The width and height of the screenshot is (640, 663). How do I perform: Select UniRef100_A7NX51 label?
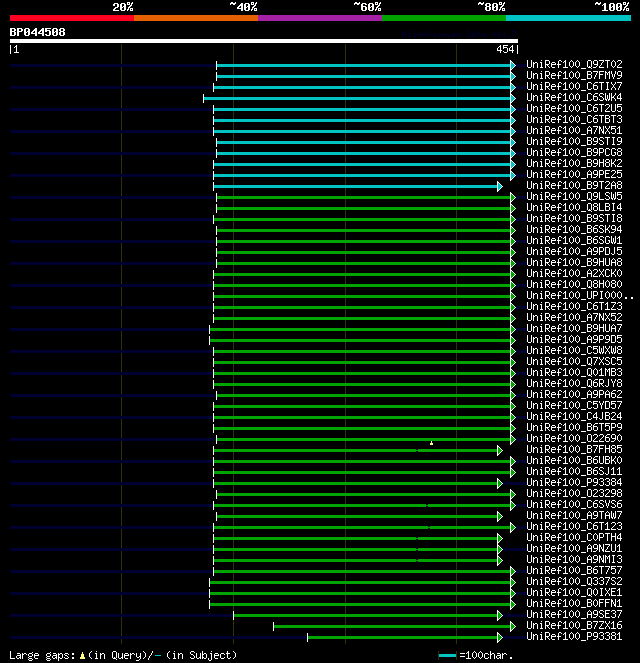[x=574, y=130]
